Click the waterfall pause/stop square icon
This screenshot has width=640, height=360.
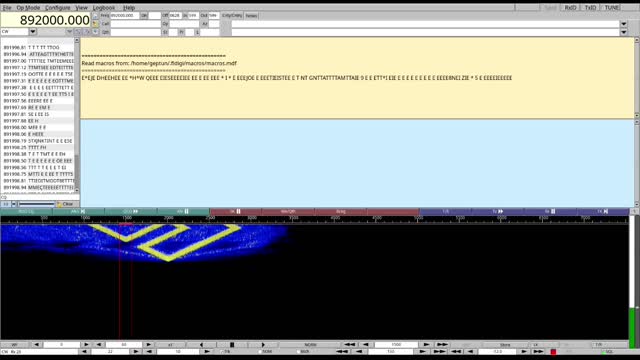232,344
